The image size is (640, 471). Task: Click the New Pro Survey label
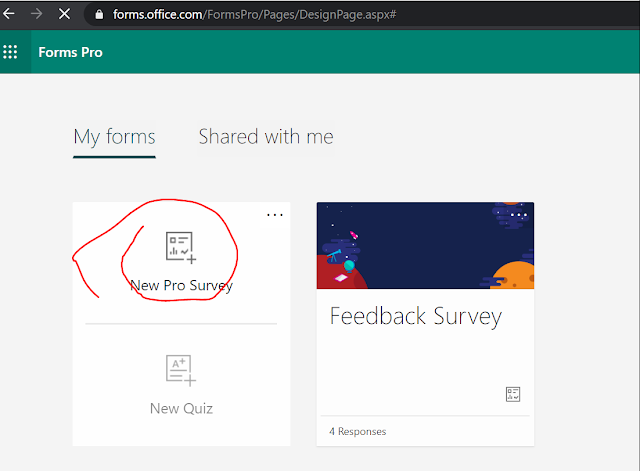click(182, 285)
